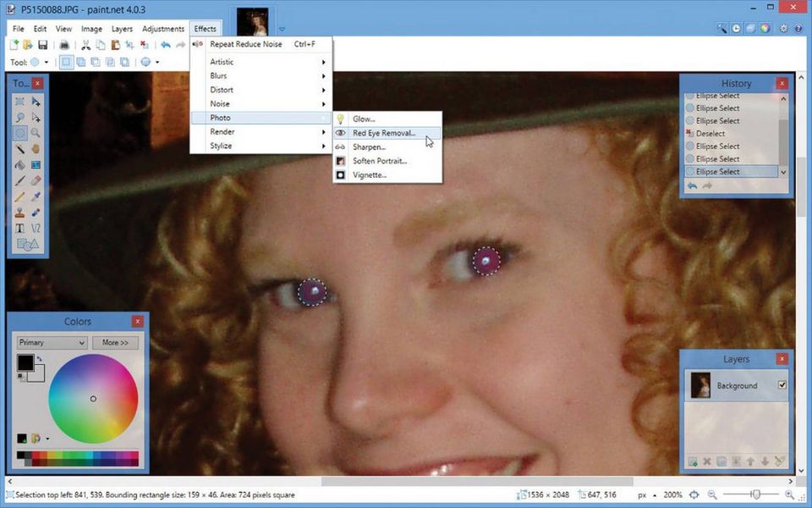Choose Red Eye Removal from Photo submenu

point(384,133)
